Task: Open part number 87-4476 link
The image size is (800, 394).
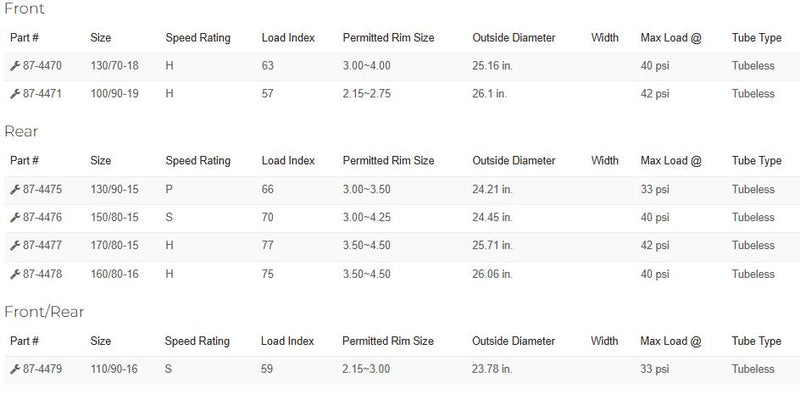Action: (42, 217)
